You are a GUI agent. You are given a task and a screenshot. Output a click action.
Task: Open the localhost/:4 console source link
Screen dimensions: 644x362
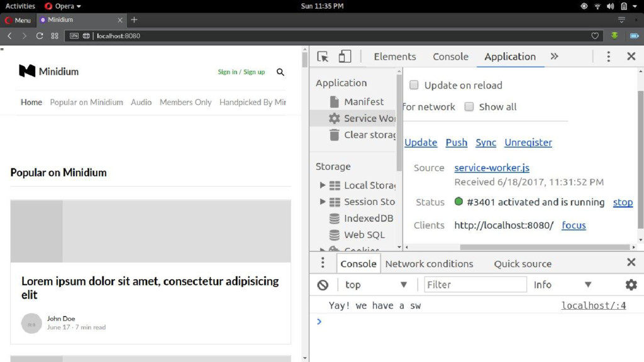[594, 306]
